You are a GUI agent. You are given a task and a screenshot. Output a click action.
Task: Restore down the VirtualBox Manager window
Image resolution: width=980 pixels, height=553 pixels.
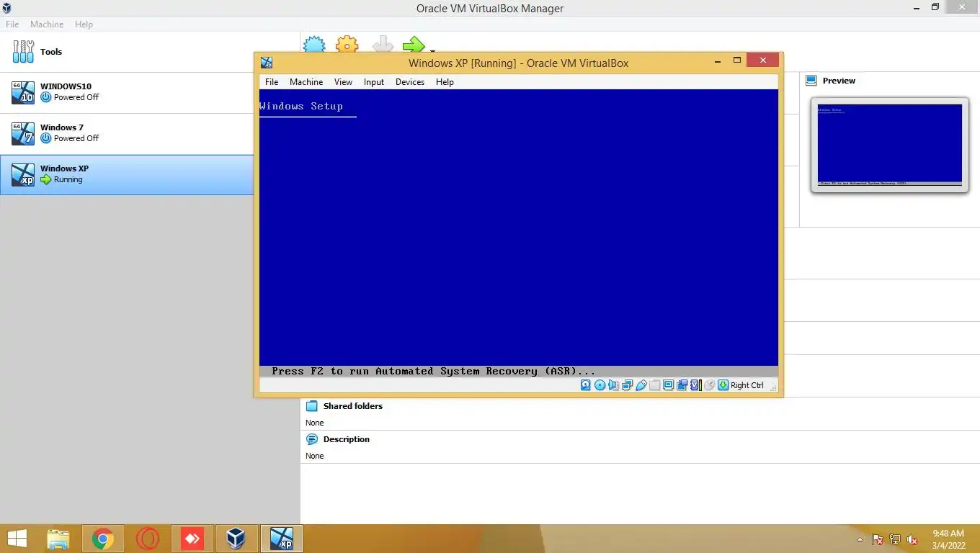(935, 7)
